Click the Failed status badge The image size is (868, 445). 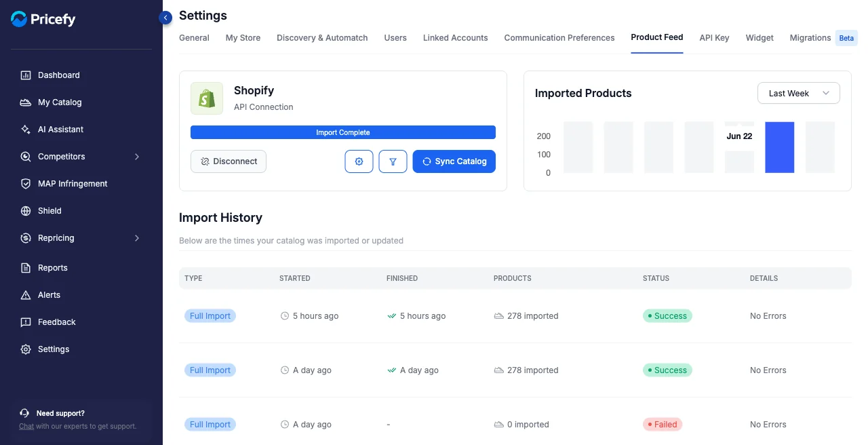[x=663, y=425]
